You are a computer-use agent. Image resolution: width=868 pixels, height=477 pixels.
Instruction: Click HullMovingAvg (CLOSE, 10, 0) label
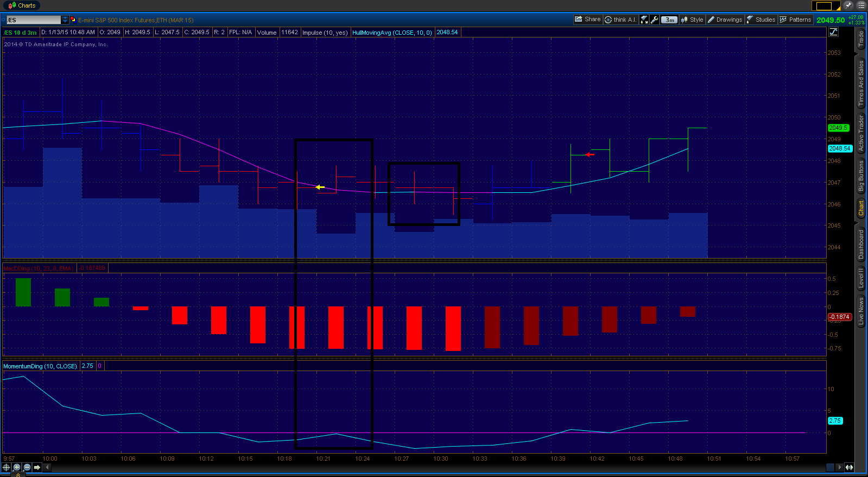392,33
